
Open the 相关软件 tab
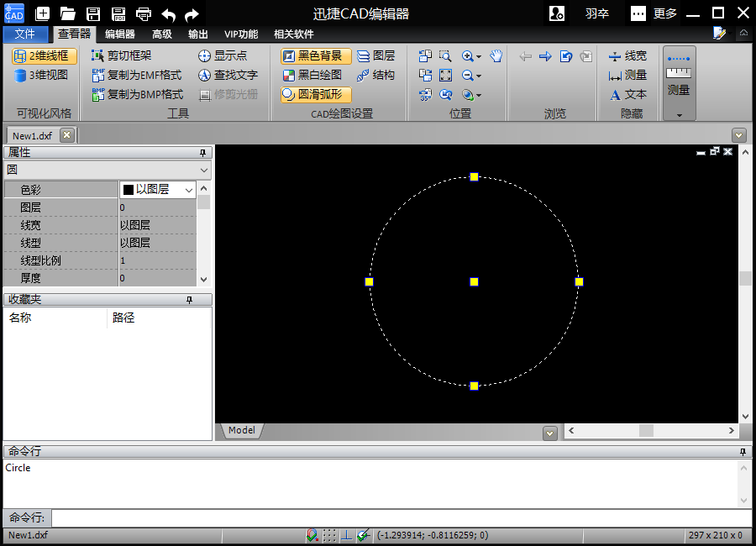(294, 34)
